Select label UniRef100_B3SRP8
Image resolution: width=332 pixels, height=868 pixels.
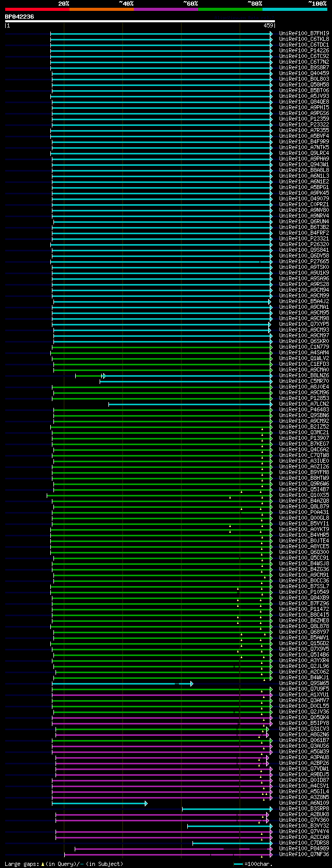[304, 808]
